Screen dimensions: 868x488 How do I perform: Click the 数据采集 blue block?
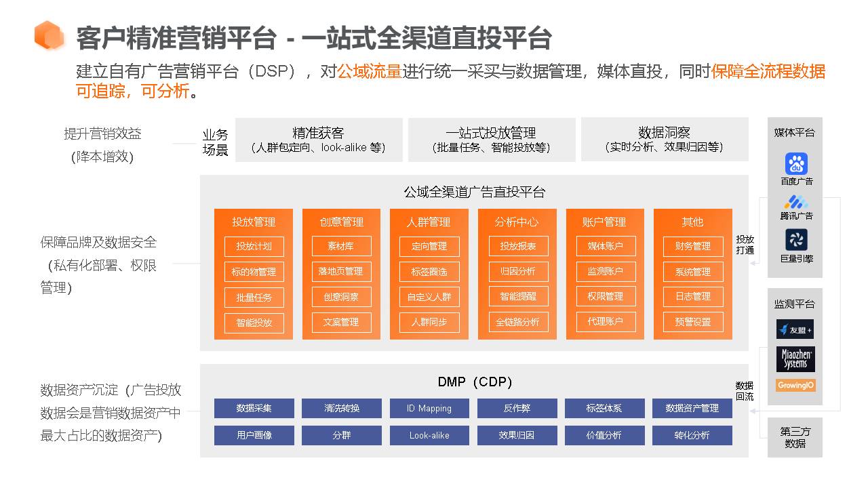coord(254,408)
